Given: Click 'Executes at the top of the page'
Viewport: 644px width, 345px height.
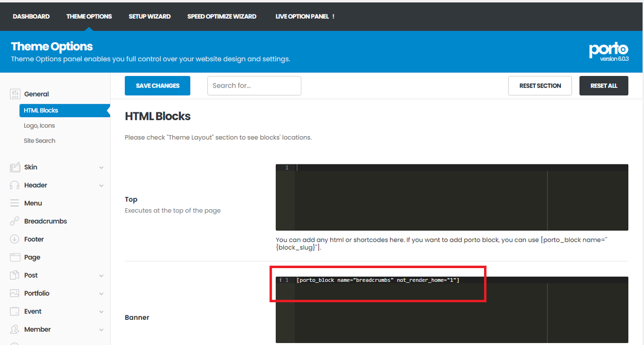Looking at the screenshot, I should click(173, 210).
